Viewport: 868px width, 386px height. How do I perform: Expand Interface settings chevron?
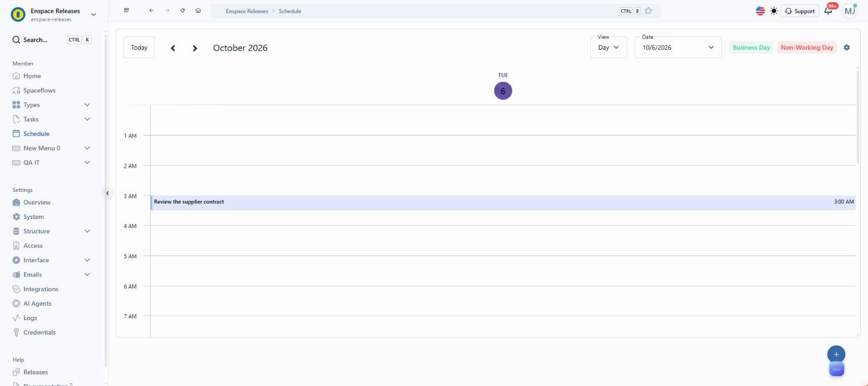87,260
